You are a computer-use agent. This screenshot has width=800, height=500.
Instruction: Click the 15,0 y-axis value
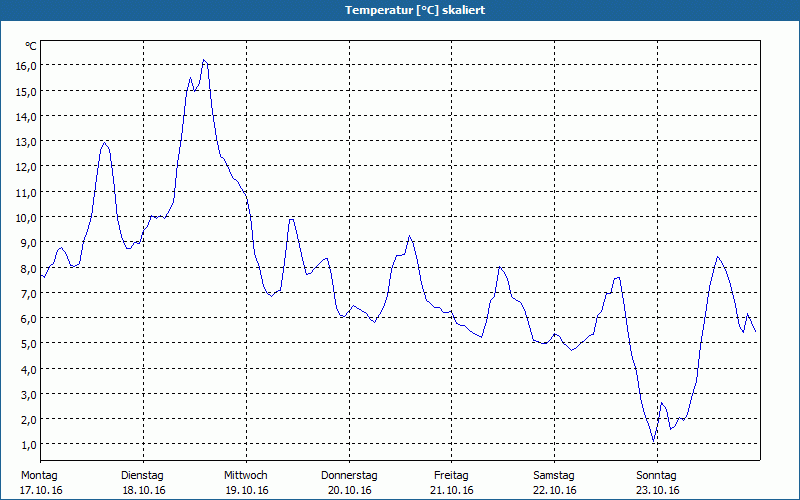pos(27,91)
